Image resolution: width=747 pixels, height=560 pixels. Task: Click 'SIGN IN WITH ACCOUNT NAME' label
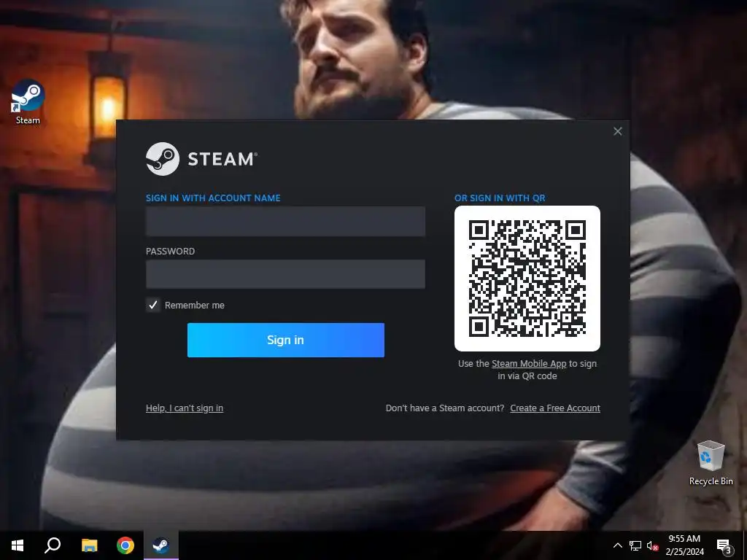213,198
